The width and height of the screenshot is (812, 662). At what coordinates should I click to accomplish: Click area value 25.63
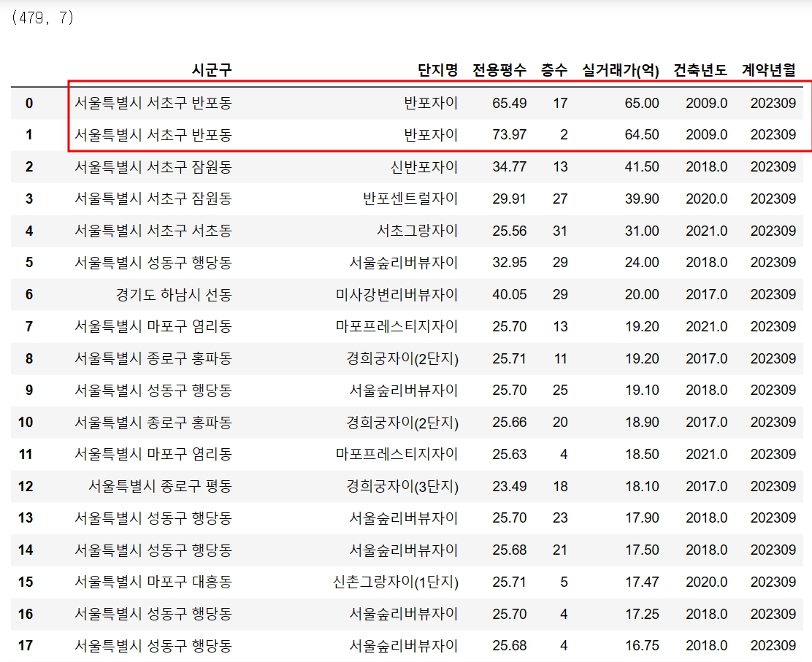tap(509, 455)
